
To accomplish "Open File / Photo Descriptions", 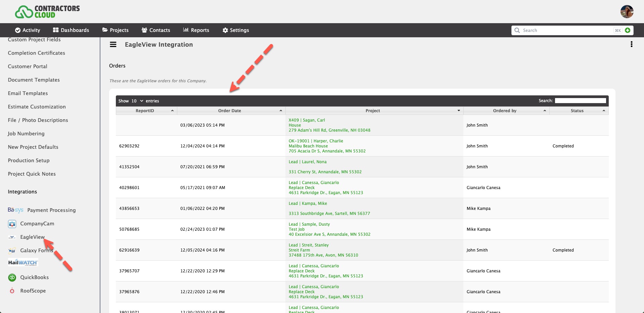I will coord(38,120).
